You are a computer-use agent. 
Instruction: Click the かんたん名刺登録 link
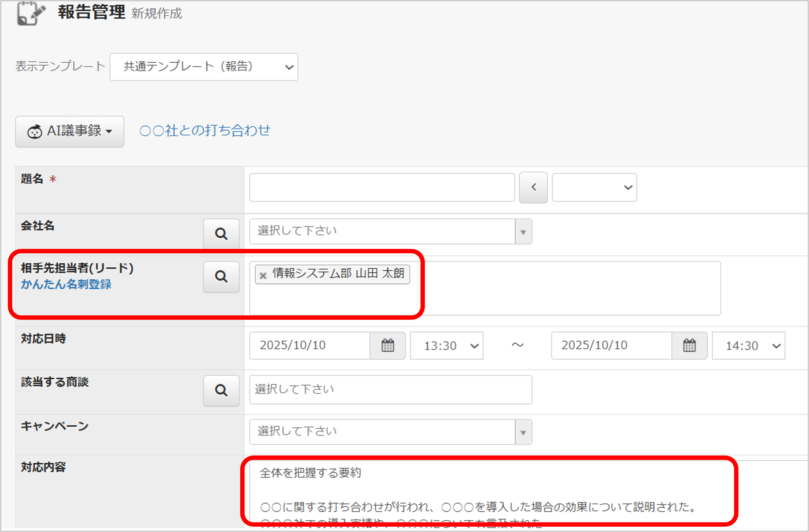[66, 284]
